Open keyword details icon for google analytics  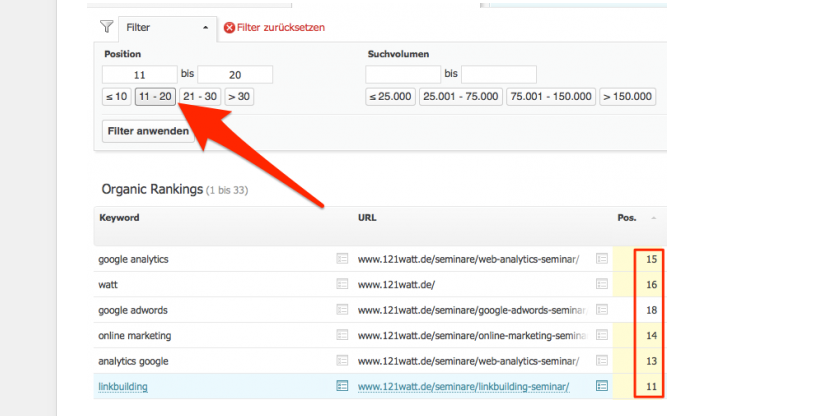coord(342,259)
